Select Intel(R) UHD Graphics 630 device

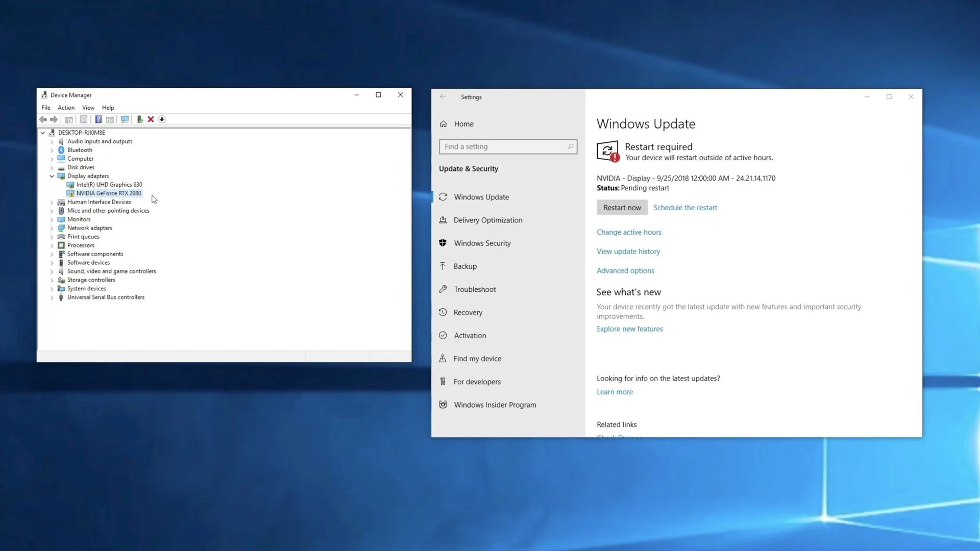coord(109,185)
